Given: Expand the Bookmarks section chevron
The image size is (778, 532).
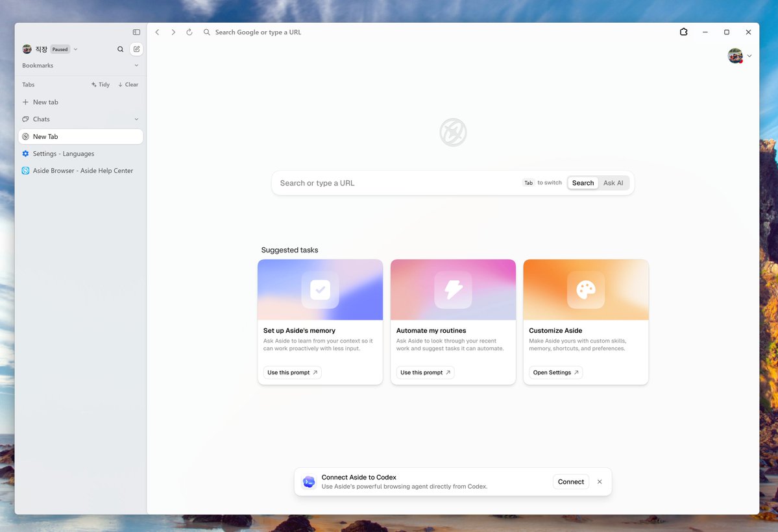Looking at the screenshot, I should tap(136, 66).
